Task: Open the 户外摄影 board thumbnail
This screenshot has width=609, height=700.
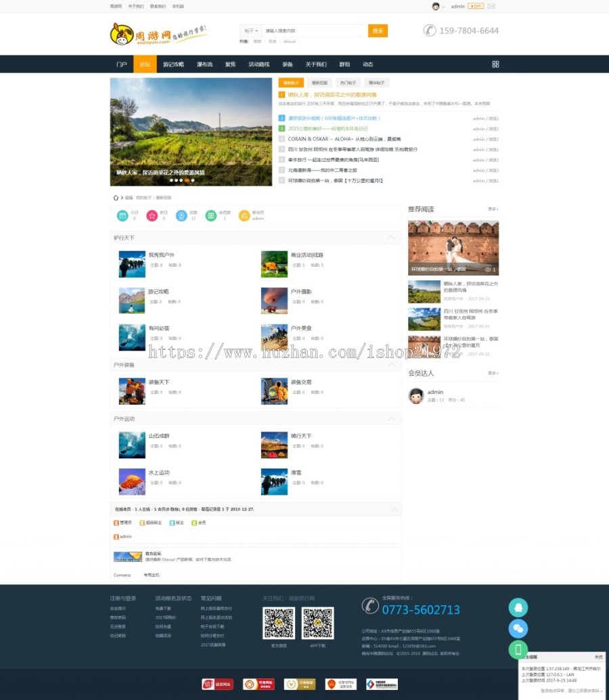Action: (274, 301)
